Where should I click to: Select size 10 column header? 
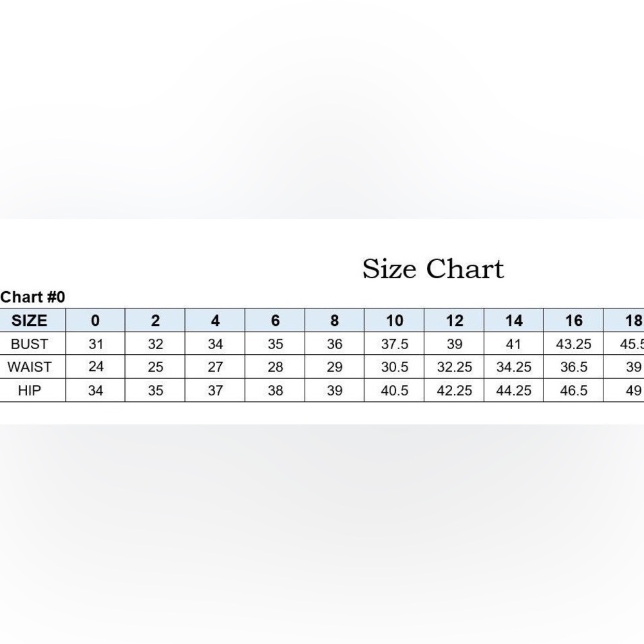394,320
